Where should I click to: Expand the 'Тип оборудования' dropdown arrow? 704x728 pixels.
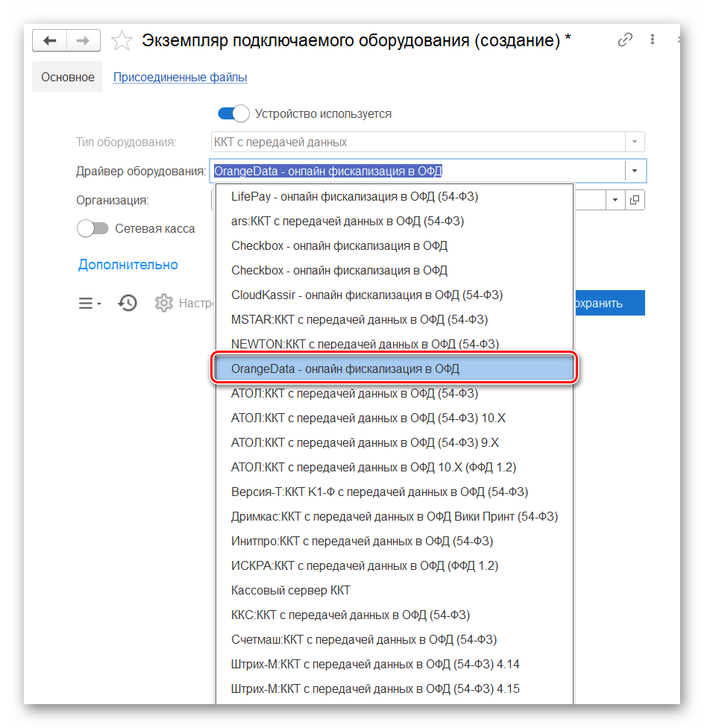tap(635, 142)
